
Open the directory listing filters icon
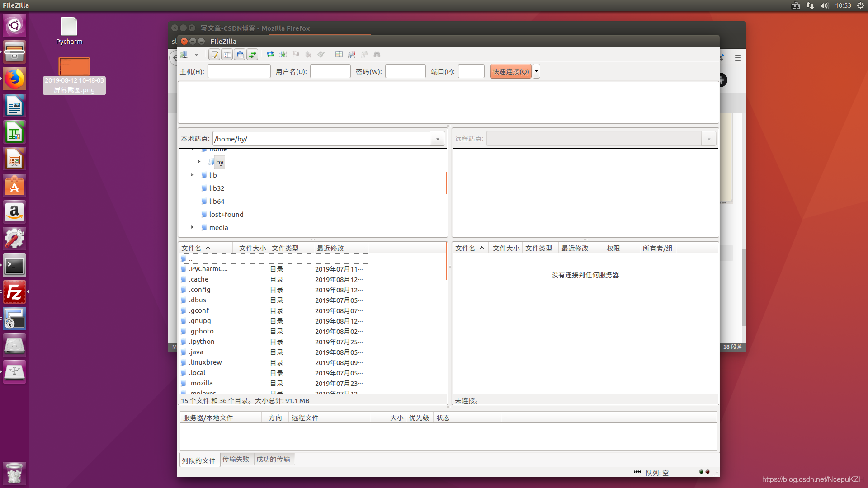[x=339, y=55]
